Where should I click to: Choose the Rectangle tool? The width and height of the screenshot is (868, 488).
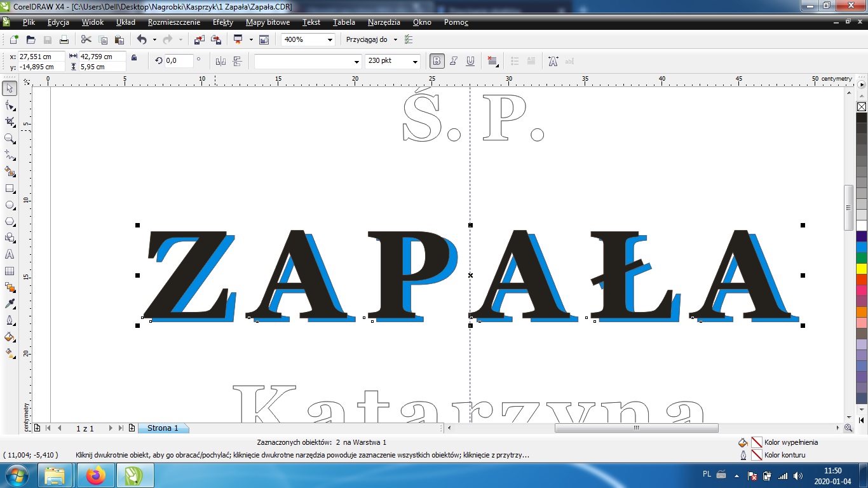(10, 189)
